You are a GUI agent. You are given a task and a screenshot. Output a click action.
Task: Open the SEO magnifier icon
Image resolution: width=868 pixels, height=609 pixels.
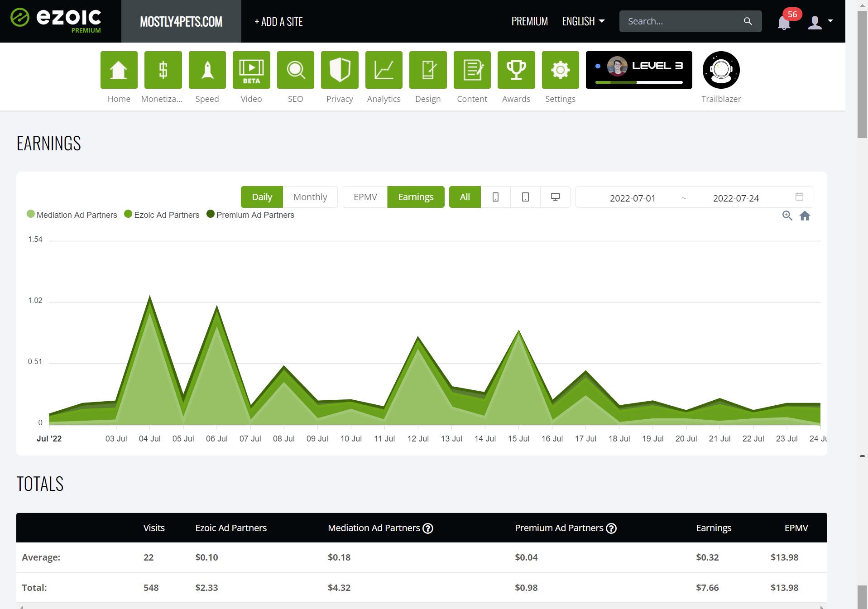pos(296,70)
